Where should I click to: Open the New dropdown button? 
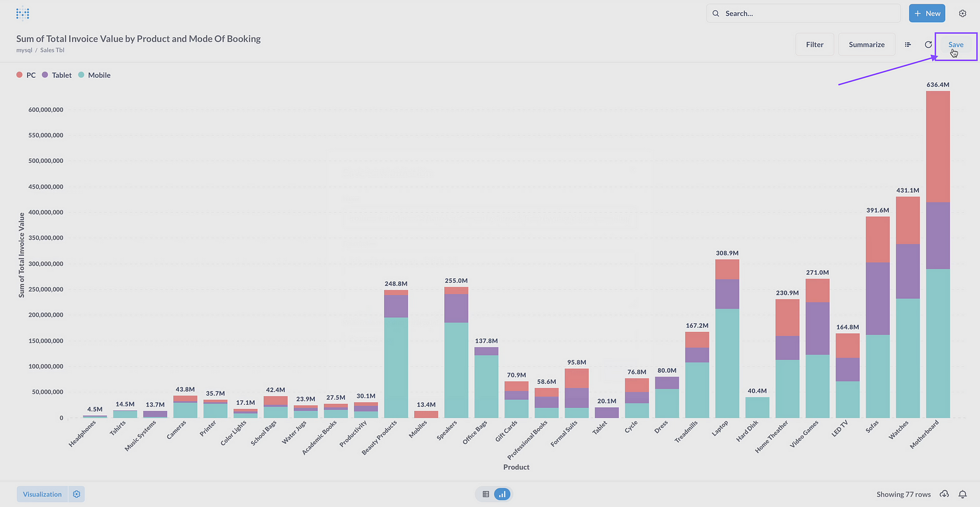pos(927,13)
